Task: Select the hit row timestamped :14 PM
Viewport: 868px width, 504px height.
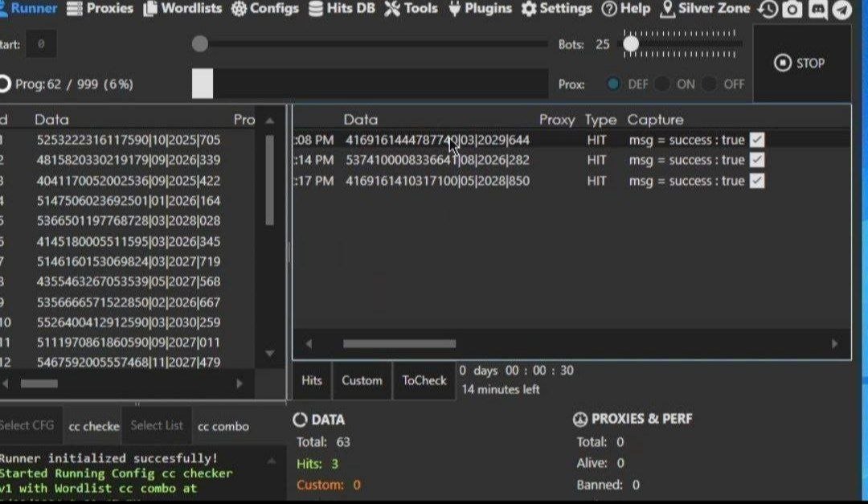Action: tap(571, 160)
